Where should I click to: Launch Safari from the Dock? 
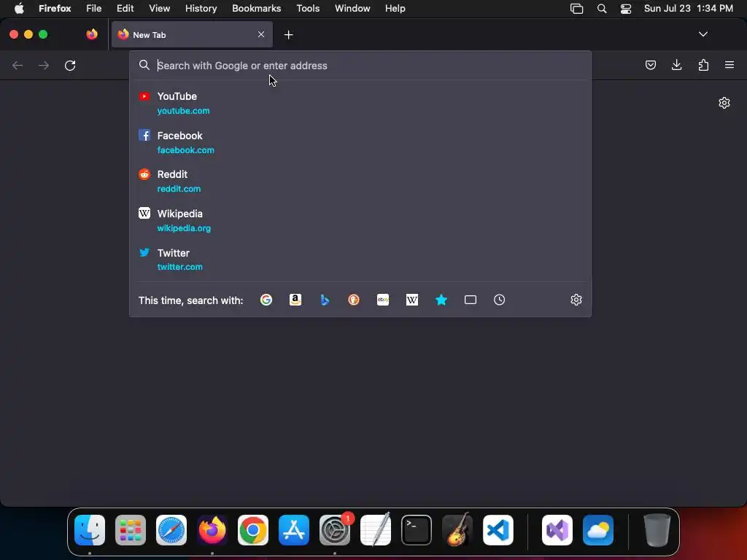point(171,529)
